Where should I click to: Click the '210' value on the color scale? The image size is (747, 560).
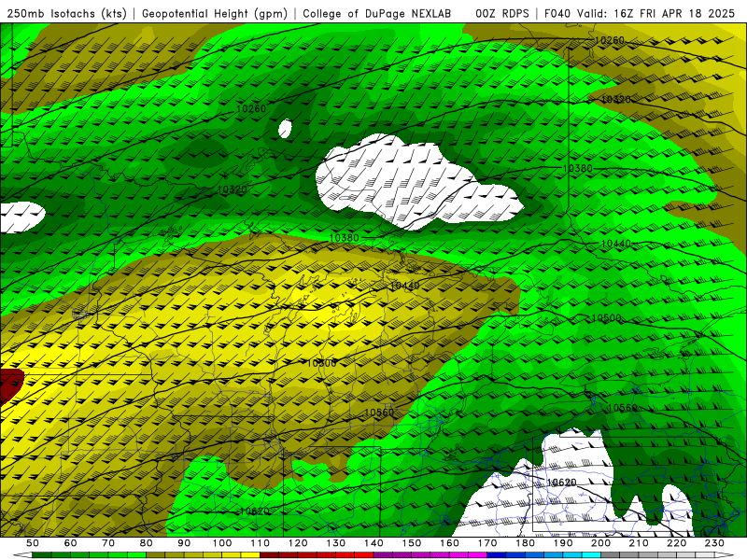pos(639,543)
